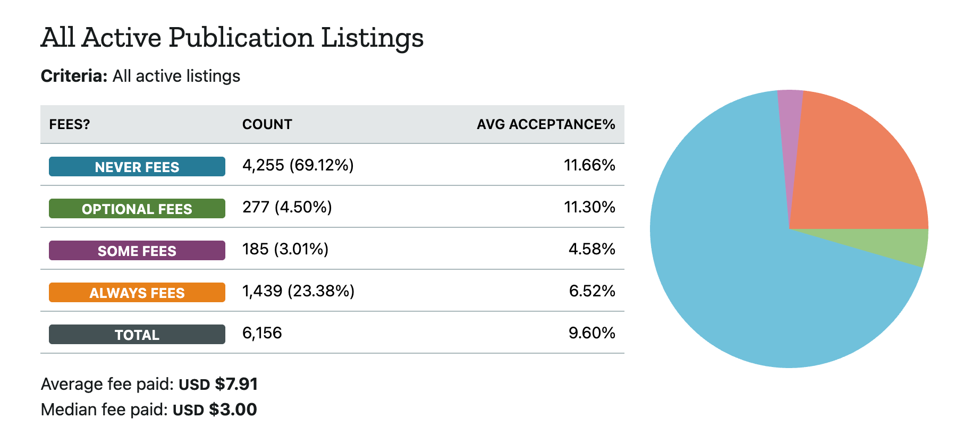980x444 pixels.
Task: Click the OPTIONAL FEES badge
Action: tap(137, 209)
